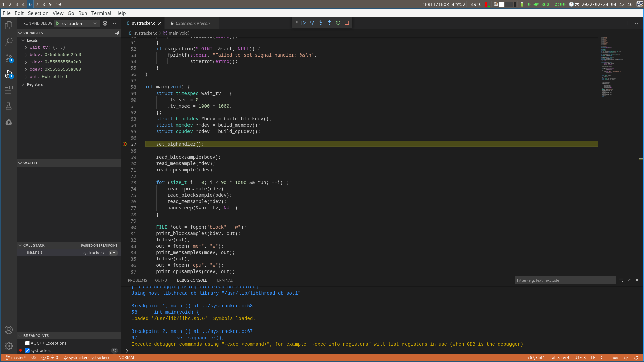Maximize the bottom panel
The width and height of the screenshot is (644, 362).
(x=630, y=280)
